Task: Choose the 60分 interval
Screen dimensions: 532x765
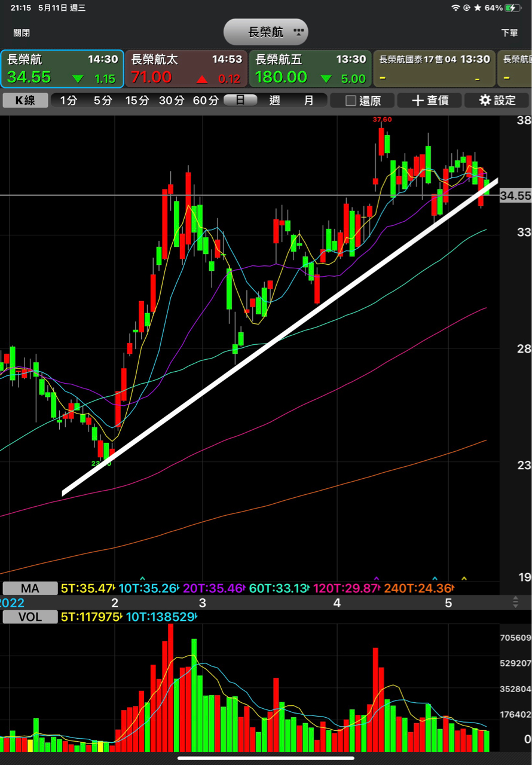Action: click(x=206, y=100)
